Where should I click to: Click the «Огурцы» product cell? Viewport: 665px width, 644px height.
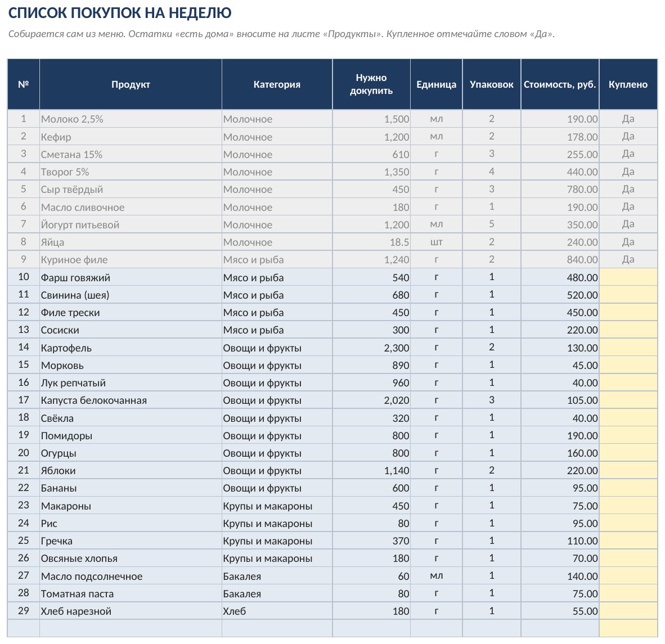131,453
